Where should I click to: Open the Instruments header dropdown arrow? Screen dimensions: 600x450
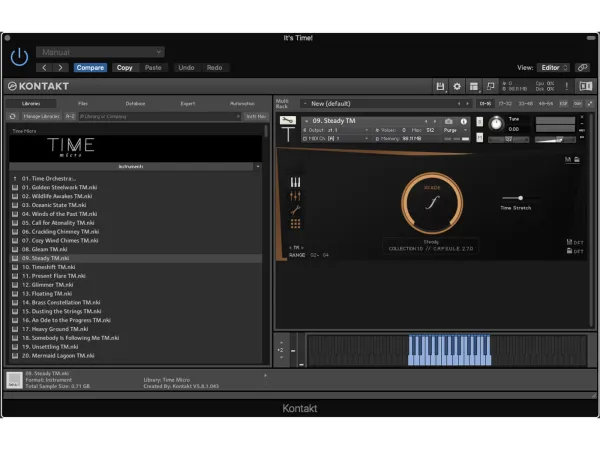[258, 167]
